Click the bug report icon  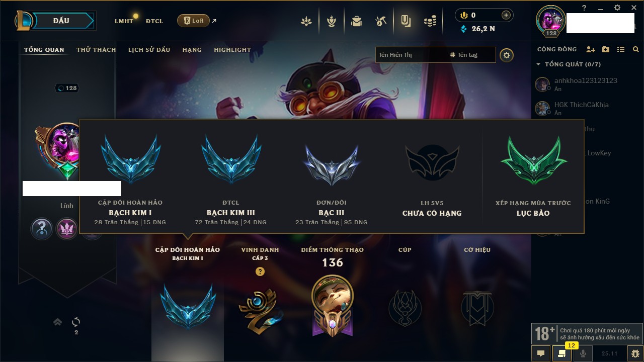coord(635,353)
